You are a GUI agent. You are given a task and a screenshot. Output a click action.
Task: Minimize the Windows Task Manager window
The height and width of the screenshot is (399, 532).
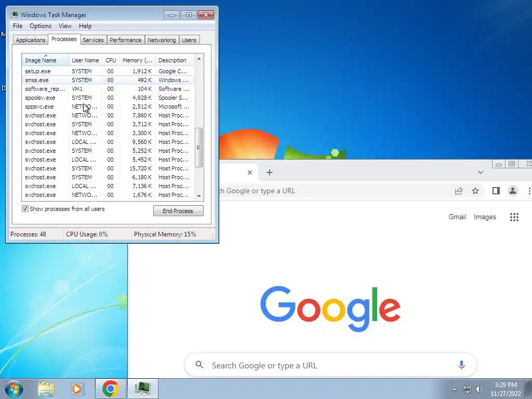click(171, 15)
